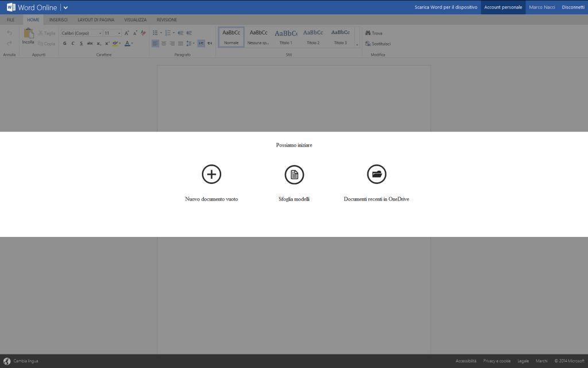
Task: Expand the Word Online app switcher chevron
Action: pyautogui.click(x=65, y=7)
